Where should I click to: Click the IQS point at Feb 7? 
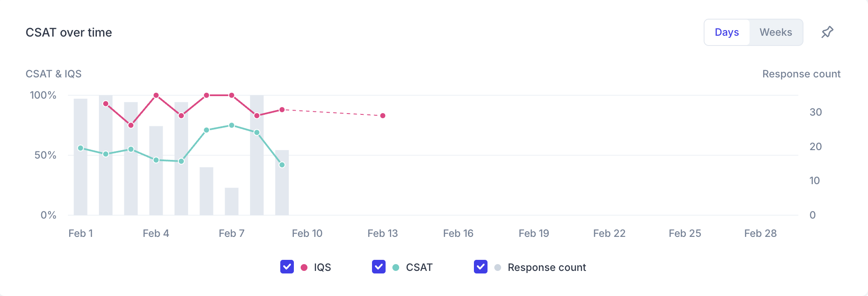click(x=231, y=95)
